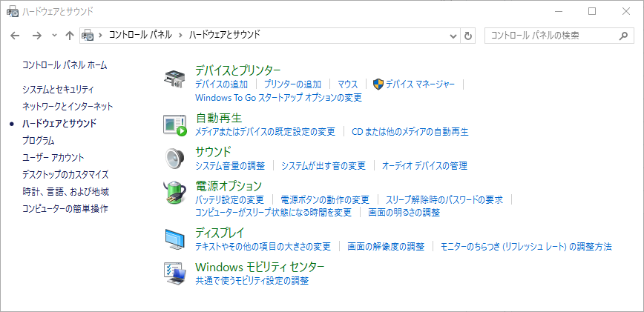Click スリープ解除時のパスワードの要求 link
This screenshot has height=312, width=644.
pos(444,199)
